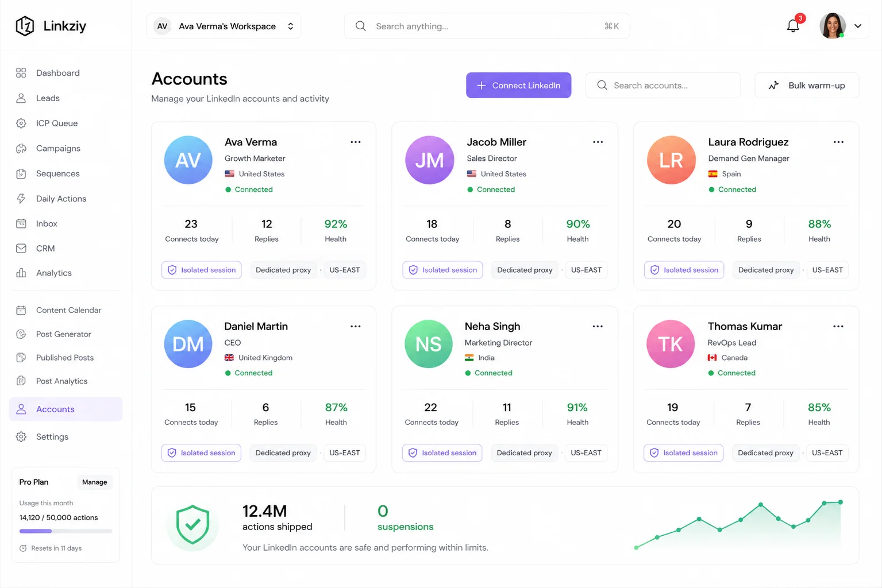This screenshot has width=882, height=588.
Task: Click 'Dedicated proxy' tag on Neha Singh card
Action: (524, 453)
